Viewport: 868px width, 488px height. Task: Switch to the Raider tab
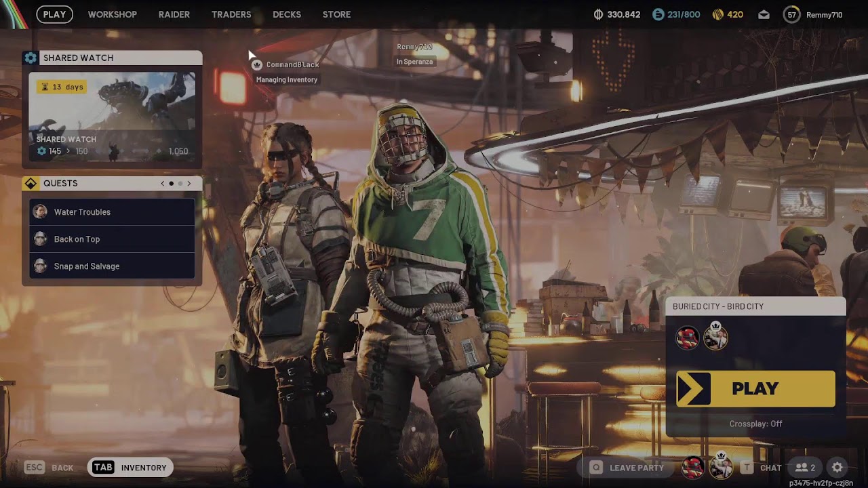click(174, 14)
